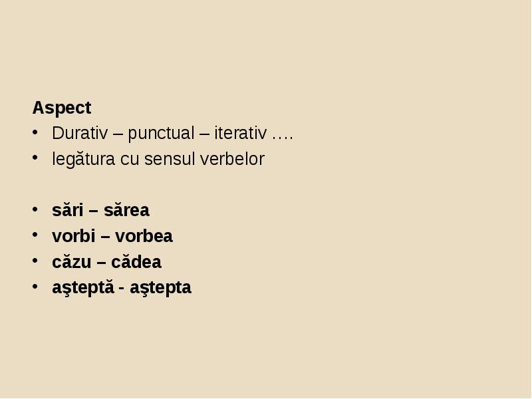Click the vorbi – vorbea line
Viewport: 532px width, 399px height.
pyautogui.click(x=112, y=236)
